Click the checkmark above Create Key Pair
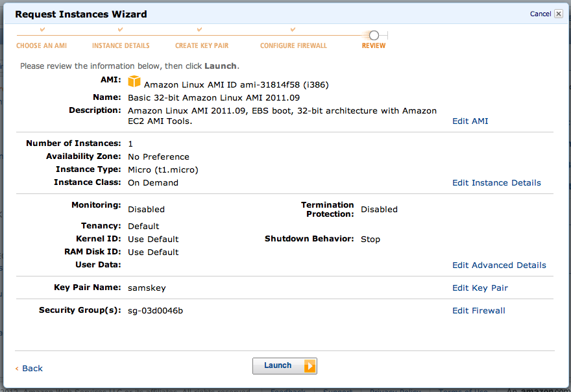The width and height of the screenshot is (571, 392). pos(199,29)
